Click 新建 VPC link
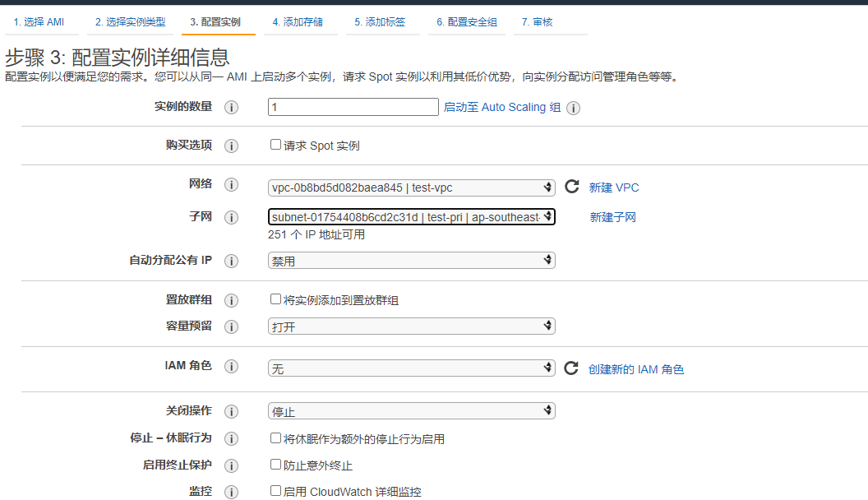868x500 pixels. [x=614, y=187]
